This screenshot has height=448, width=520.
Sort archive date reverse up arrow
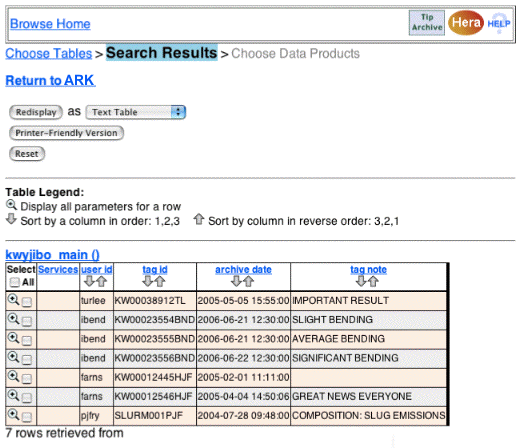click(x=248, y=281)
